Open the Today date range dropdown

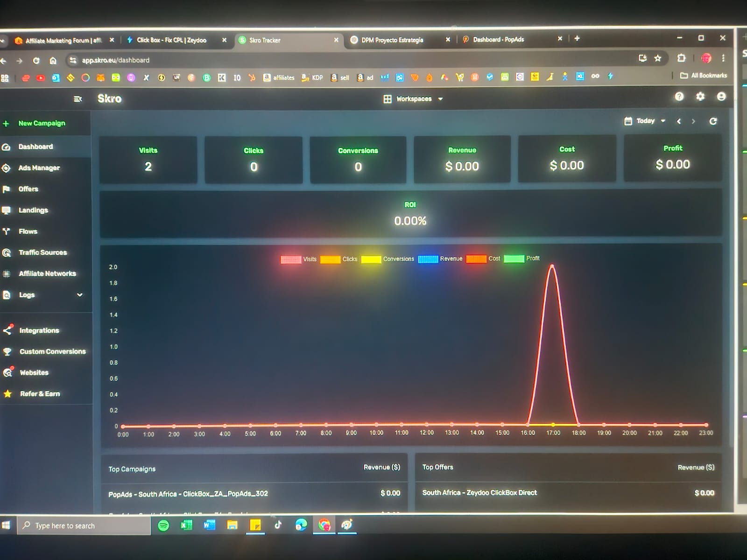[x=645, y=121]
